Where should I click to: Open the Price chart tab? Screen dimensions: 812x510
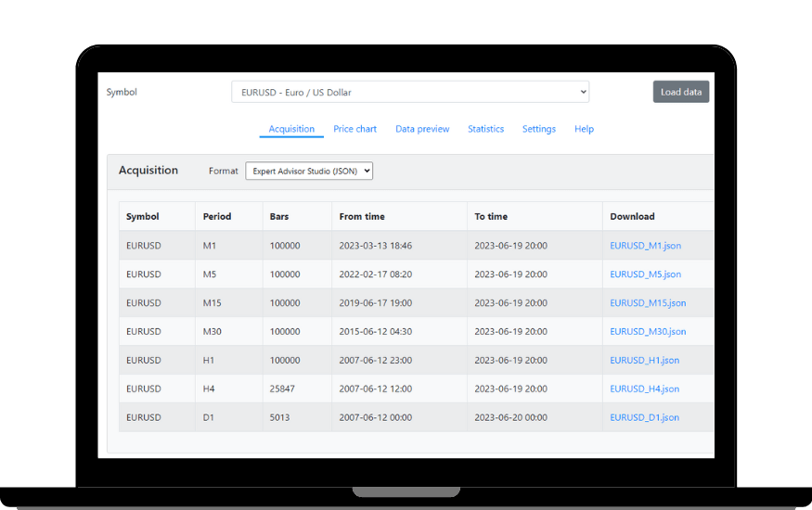(354, 129)
